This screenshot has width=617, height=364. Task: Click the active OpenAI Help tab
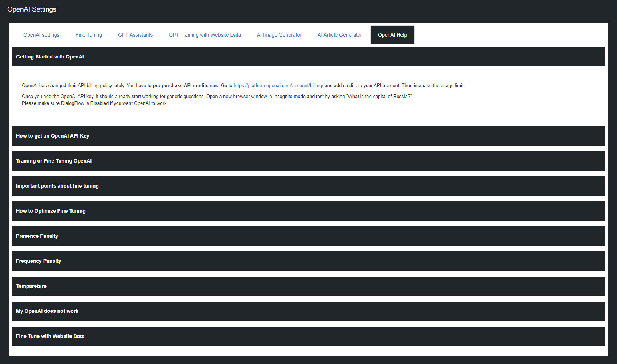(x=392, y=35)
